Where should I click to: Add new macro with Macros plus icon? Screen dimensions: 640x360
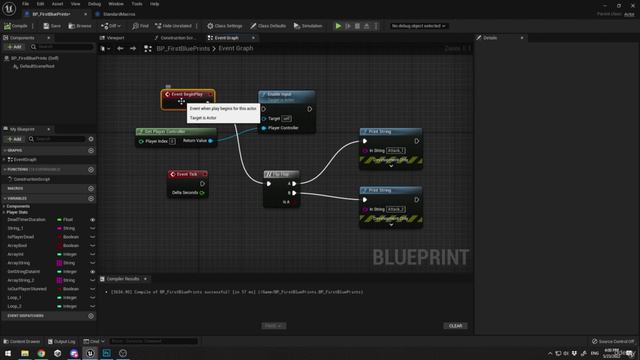coord(91,189)
